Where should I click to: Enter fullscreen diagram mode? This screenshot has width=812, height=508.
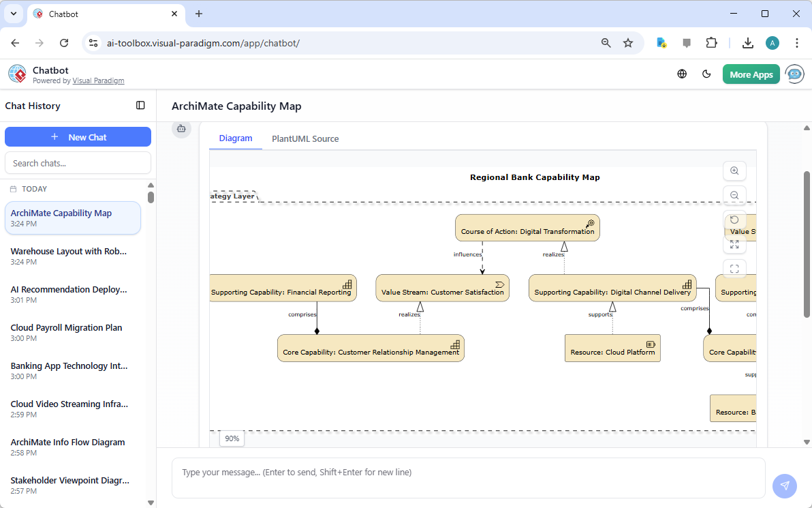click(734, 268)
